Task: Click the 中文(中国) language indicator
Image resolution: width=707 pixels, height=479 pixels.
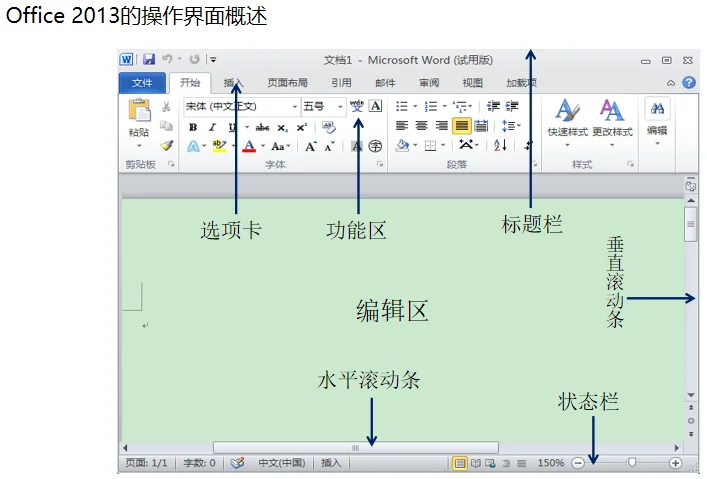Action: (282, 463)
